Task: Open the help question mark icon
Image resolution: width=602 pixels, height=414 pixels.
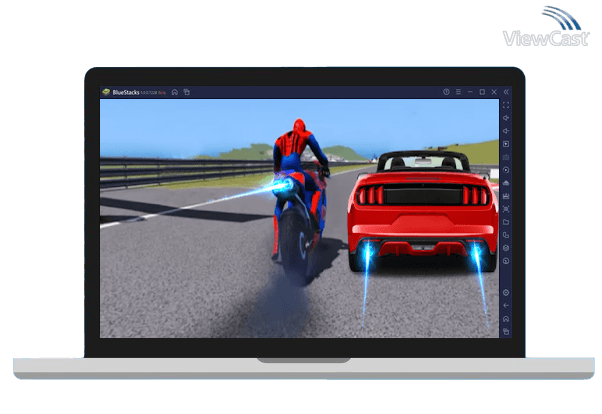Action: pos(446,92)
